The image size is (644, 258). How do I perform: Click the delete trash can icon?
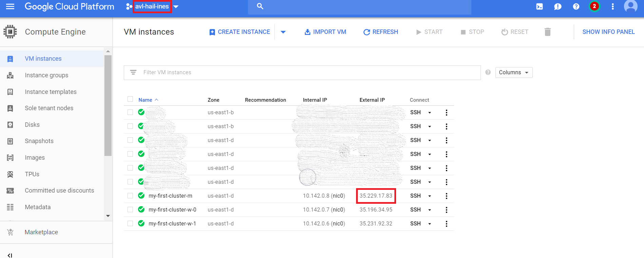(x=547, y=32)
